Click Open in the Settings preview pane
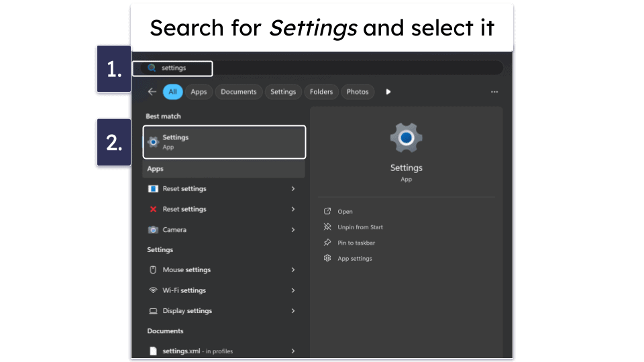Viewport: 644px width, 362px height. (x=345, y=212)
